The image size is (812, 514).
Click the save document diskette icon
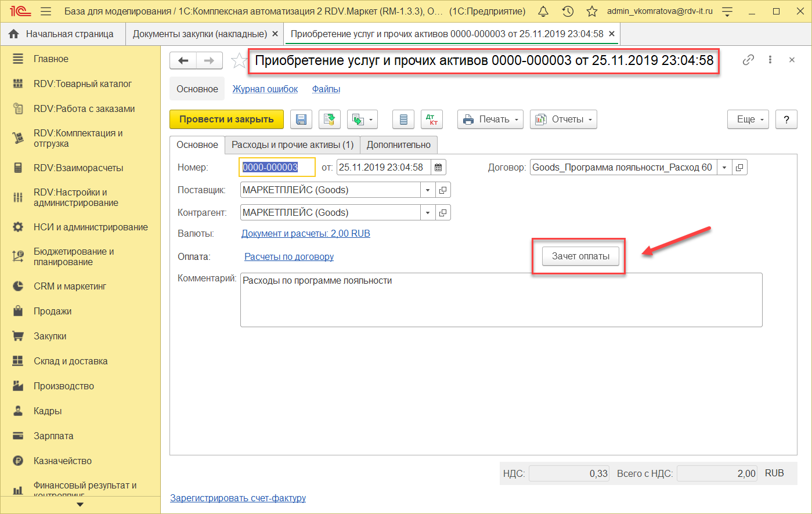301,120
